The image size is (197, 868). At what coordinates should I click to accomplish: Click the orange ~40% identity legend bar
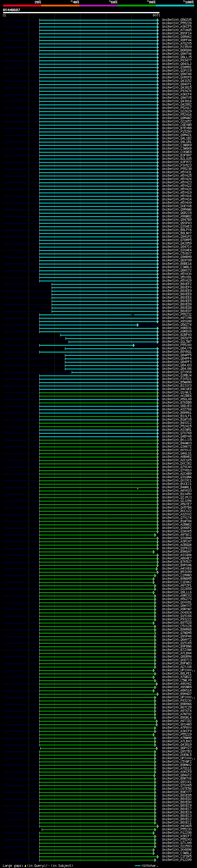(60, 6)
